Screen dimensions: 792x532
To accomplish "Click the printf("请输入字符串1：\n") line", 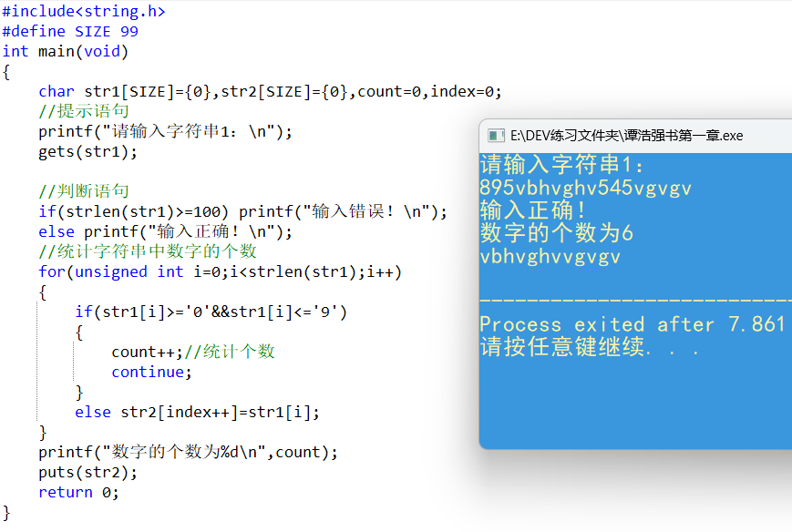I will click(166, 132).
